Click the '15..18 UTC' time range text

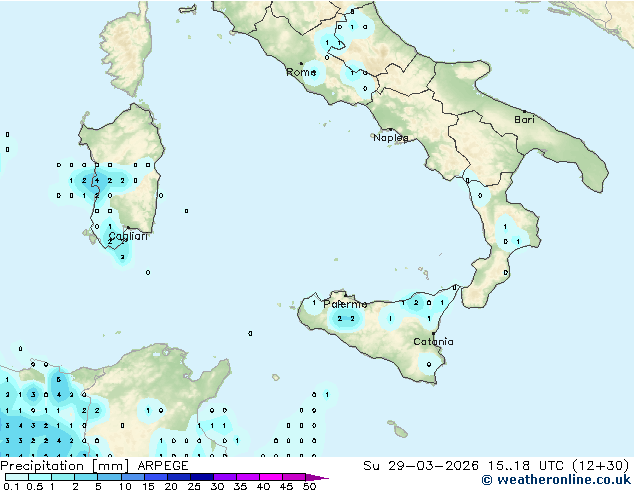526,466
